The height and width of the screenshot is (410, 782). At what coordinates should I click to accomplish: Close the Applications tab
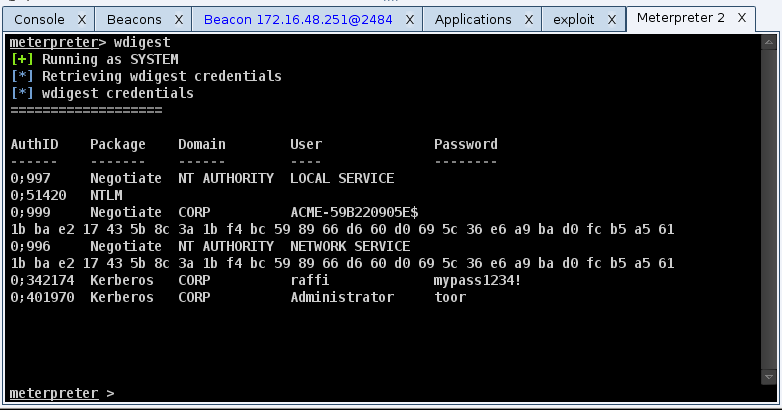pyautogui.click(x=530, y=19)
